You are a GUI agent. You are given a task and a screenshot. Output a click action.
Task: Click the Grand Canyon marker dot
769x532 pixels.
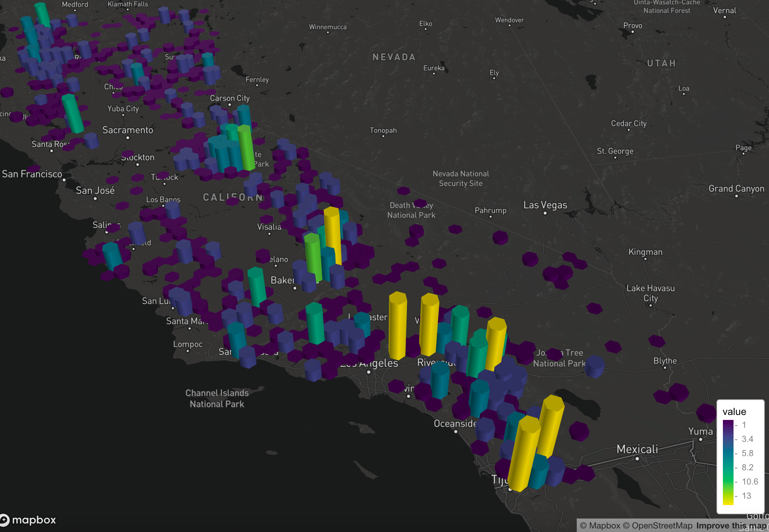pos(736,196)
